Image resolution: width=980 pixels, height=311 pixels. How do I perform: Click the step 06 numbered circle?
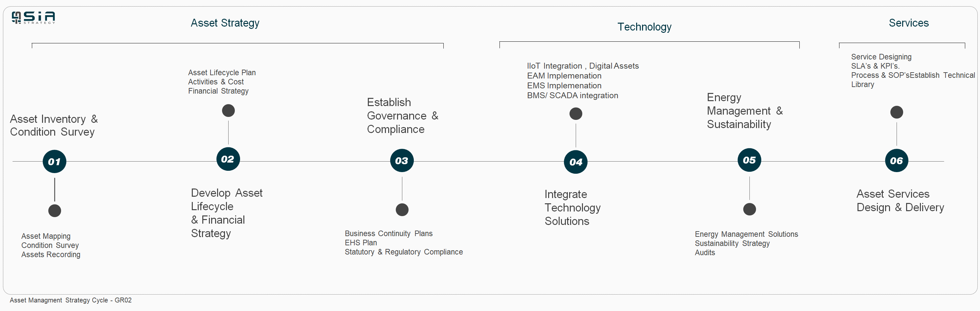[x=896, y=161]
